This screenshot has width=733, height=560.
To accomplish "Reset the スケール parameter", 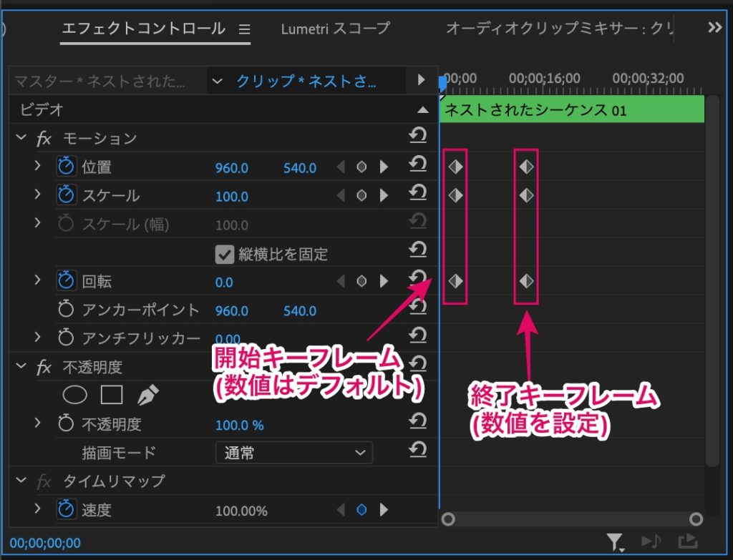I will click(x=417, y=192).
